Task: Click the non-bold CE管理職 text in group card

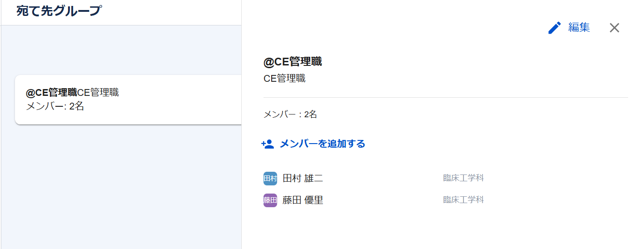Action: click(98, 93)
